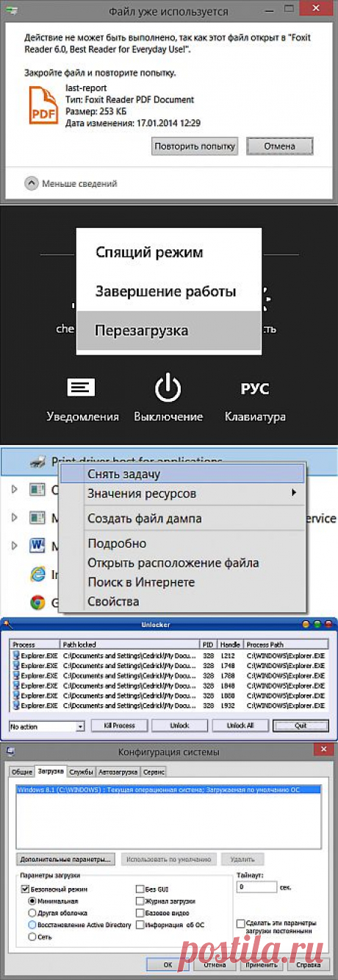Enable Журнал загрузки checkbox
This screenshot has height=980, width=338.
point(140,900)
